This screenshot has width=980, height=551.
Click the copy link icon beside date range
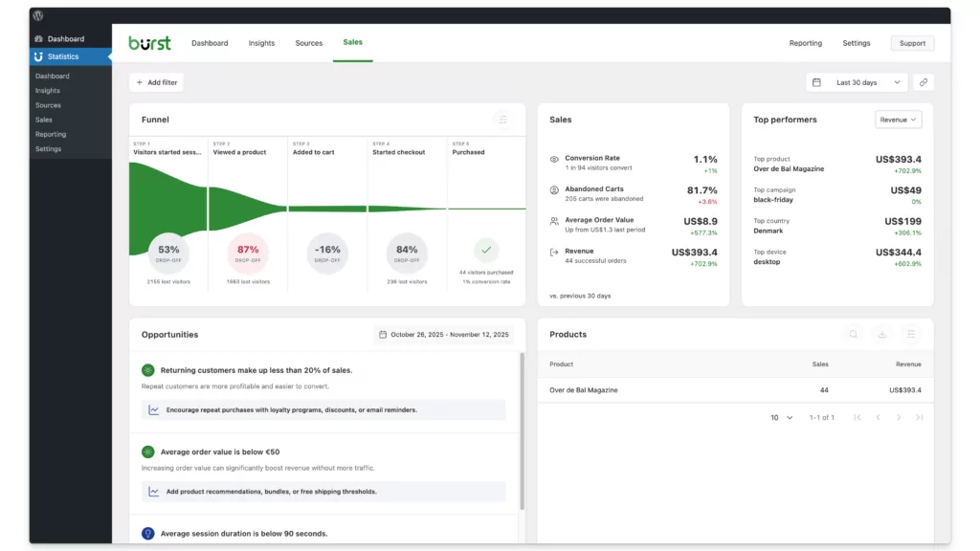(x=923, y=82)
